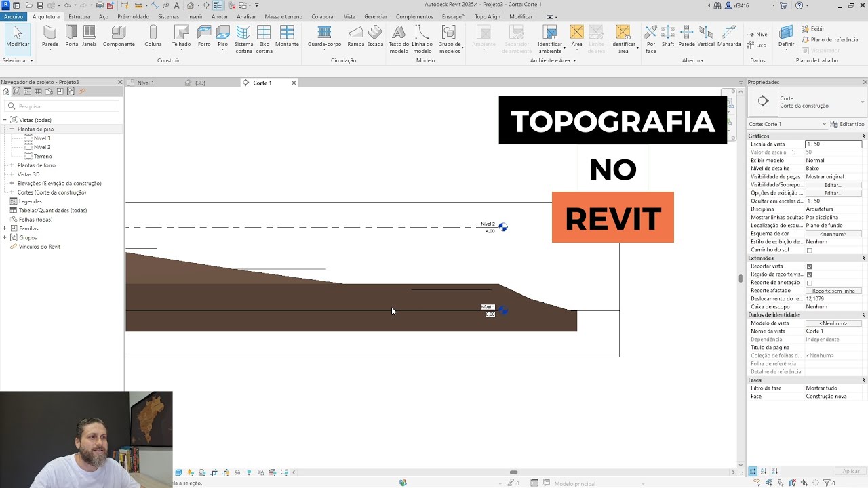This screenshot has height=488, width=868.
Task: Select the Rampa tool
Action: pyautogui.click(x=356, y=37)
